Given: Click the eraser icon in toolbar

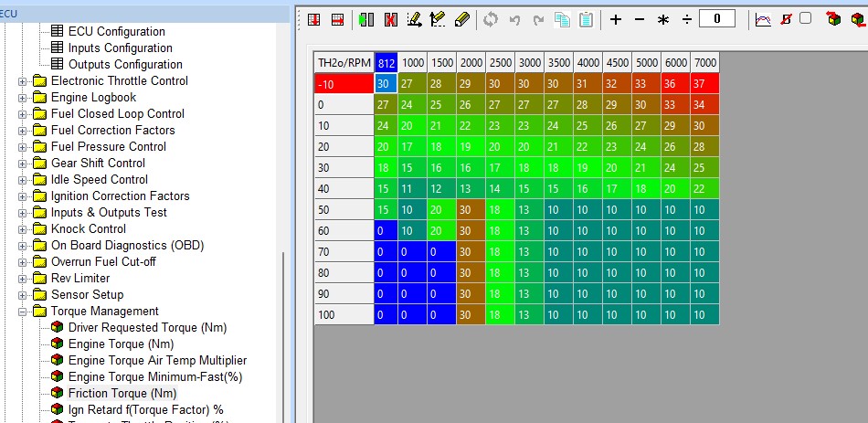Looking at the screenshot, I should [x=462, y=19].
